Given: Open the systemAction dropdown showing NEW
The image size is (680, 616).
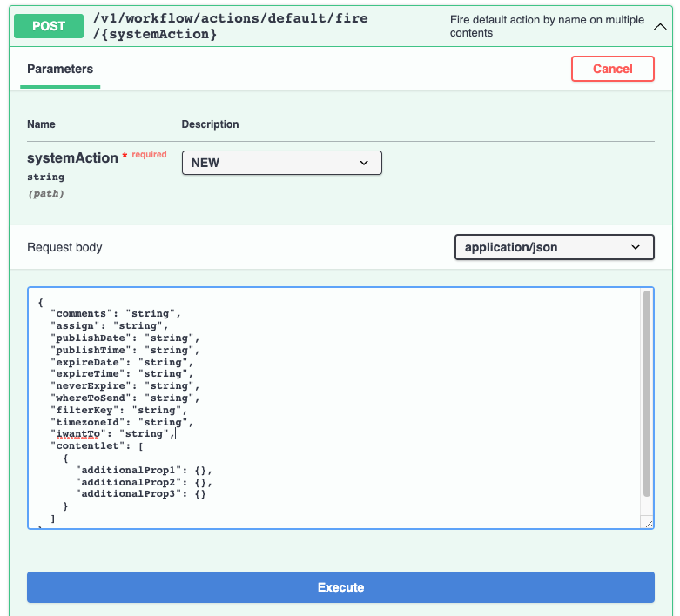Looking at the screenshot, I should (281, 163).
